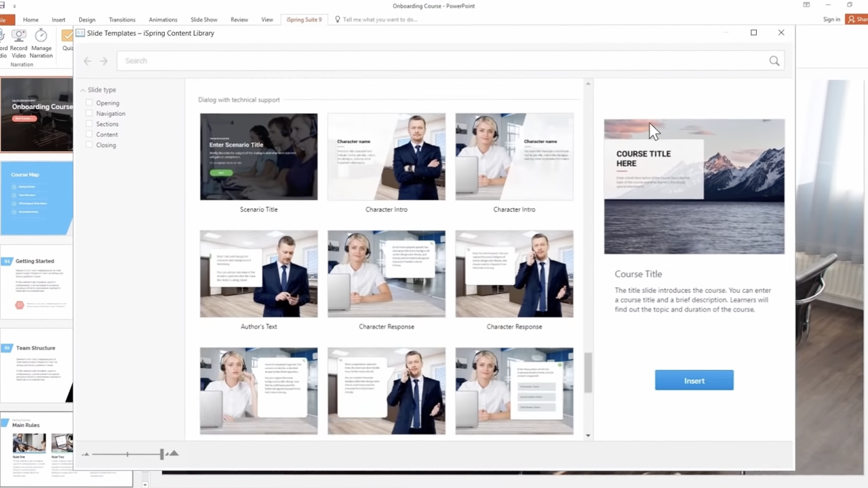Check the Navigation slide type filter
868x488 pixels.
[89, 114]
